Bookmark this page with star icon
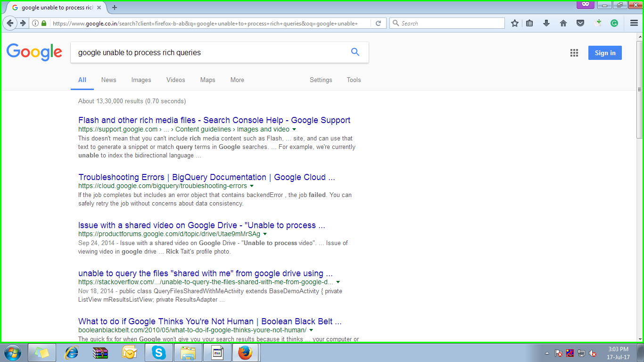The image size is (644, 362). coord(515,23)
